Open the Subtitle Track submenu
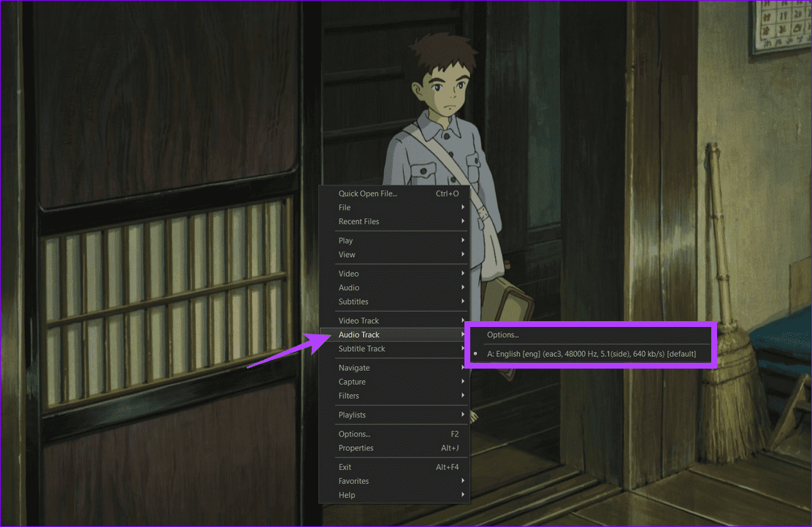 click(x=394, y=349)
